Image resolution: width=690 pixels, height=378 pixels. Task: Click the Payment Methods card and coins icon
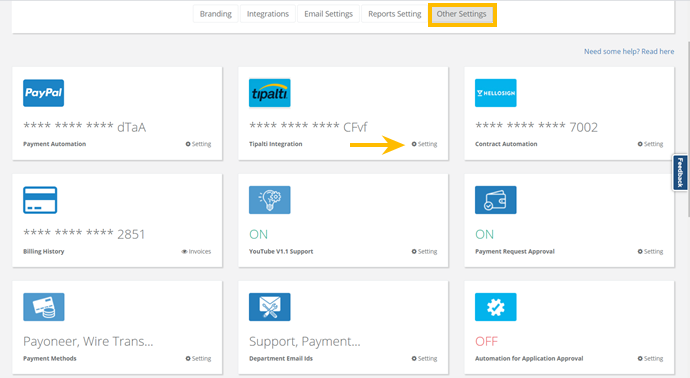coord(44,307)
